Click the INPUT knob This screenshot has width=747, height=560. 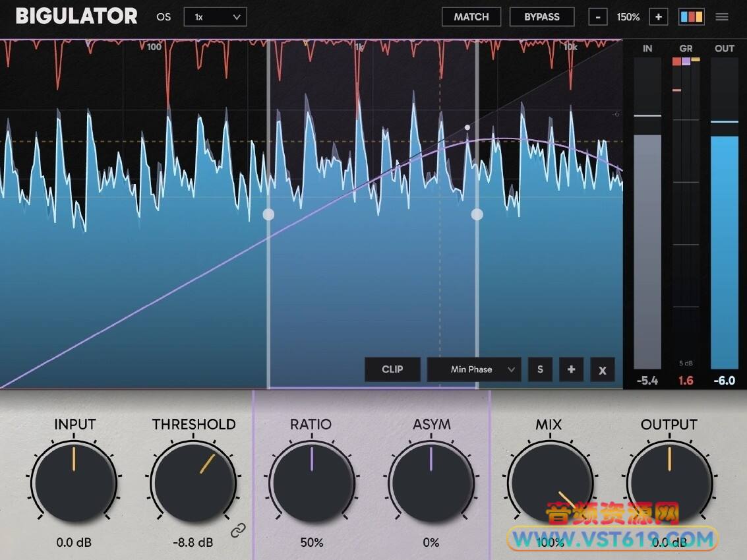click(74, 482)
